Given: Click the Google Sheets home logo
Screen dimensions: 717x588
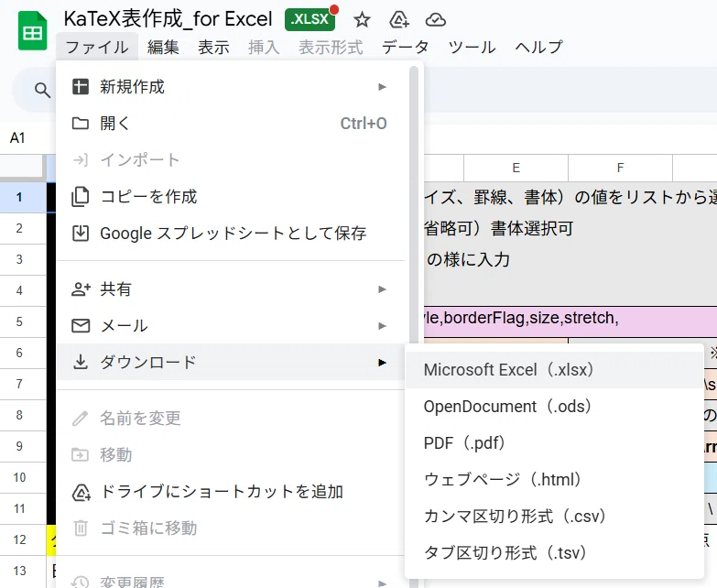Looking at the screenshot, I should point(32,31).
